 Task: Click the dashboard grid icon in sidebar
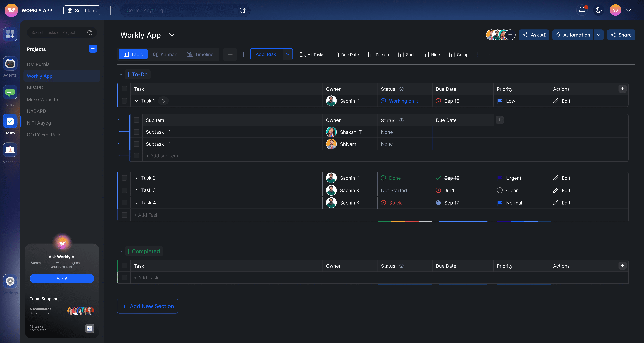tap(10, 34)
